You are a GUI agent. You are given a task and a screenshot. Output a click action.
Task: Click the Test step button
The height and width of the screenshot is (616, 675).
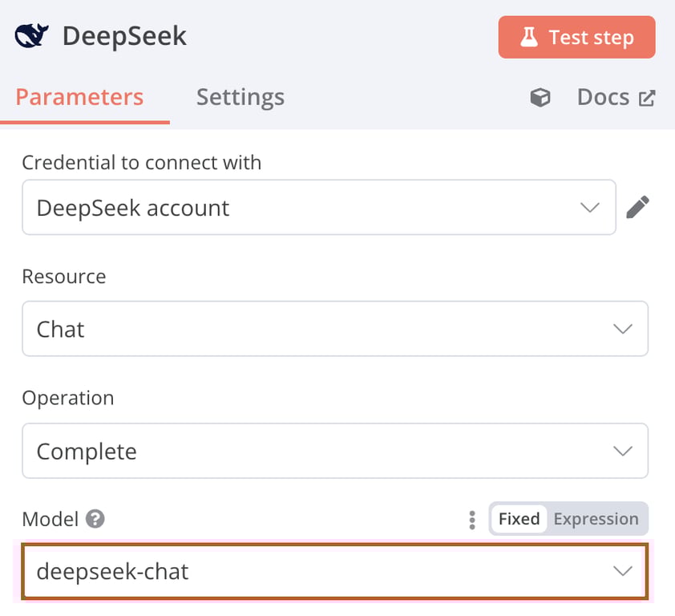576,37
